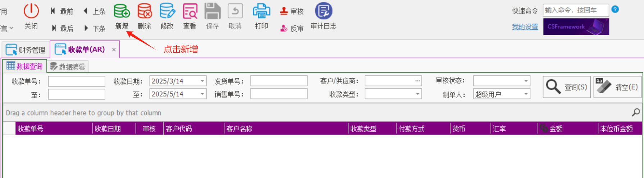Screen dimensions: 644x178
Task: Open the 审计日志 audit log
Action: click(324, 17)
